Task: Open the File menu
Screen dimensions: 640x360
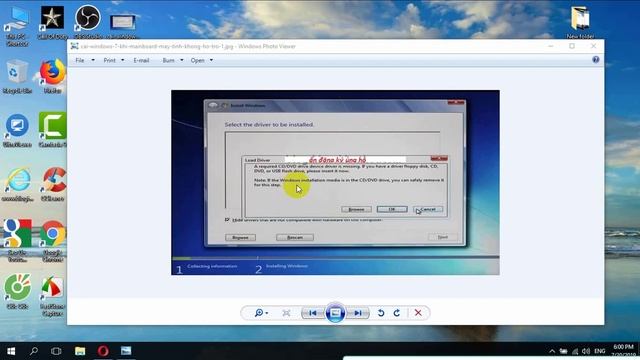Action: (80, 60)
